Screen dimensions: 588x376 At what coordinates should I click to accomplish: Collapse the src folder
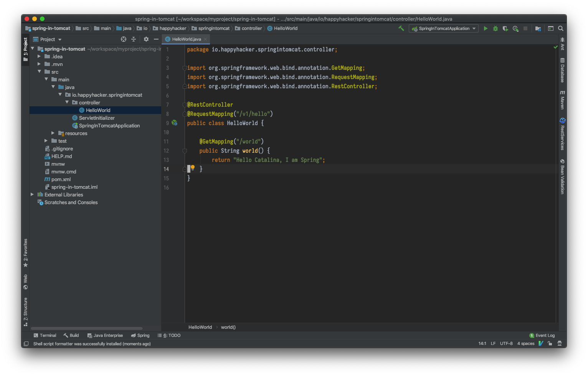tap(39, 72)
